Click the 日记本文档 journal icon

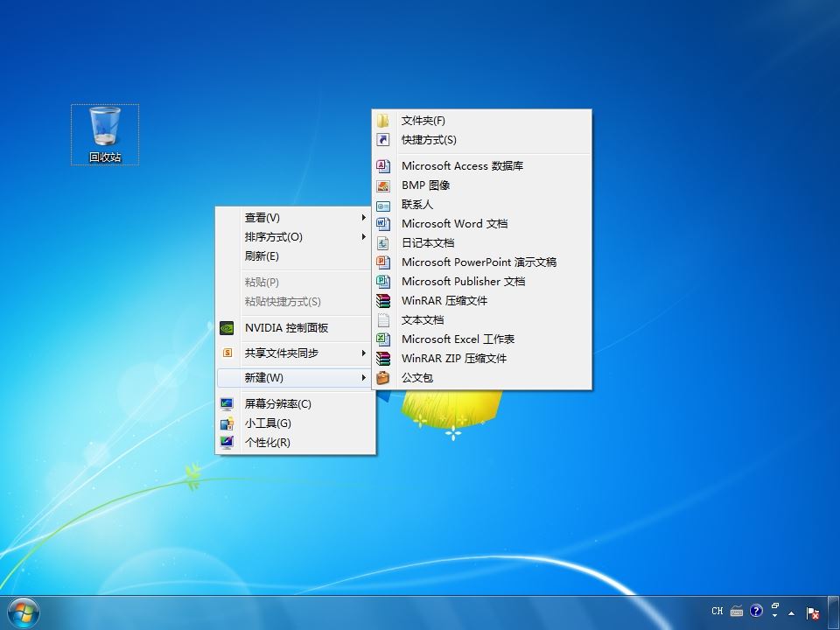click(383, 243)
